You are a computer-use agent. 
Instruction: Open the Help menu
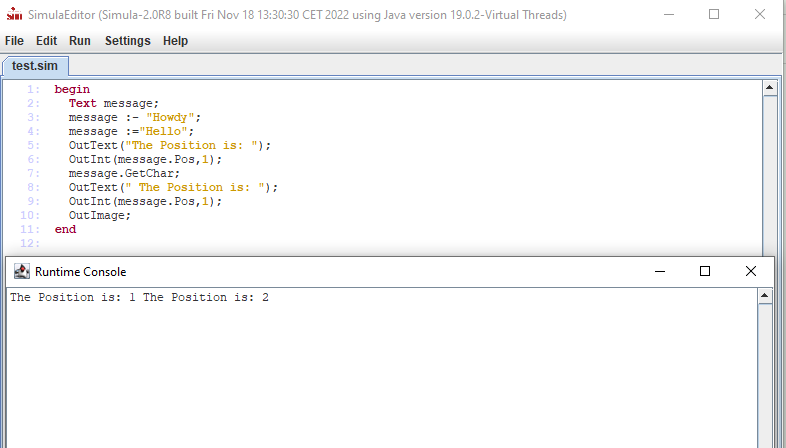(175, 41)
